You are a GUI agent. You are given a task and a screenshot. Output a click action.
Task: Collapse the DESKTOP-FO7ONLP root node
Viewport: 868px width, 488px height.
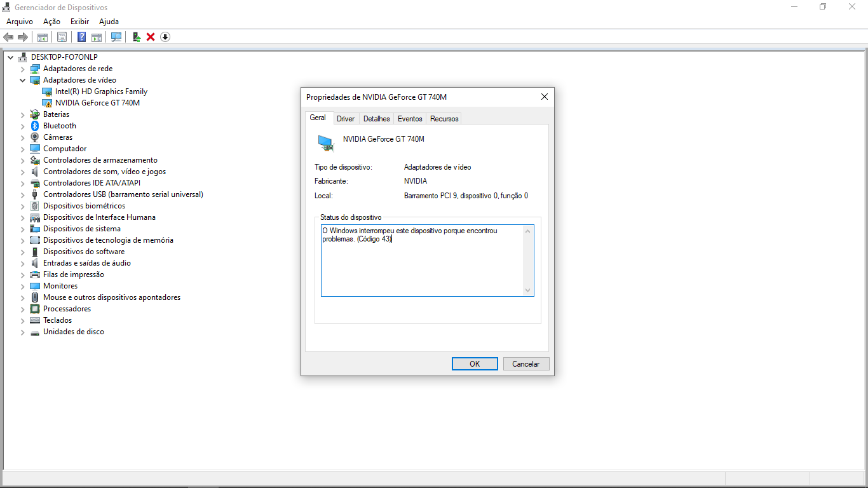(x=10, y=57)
